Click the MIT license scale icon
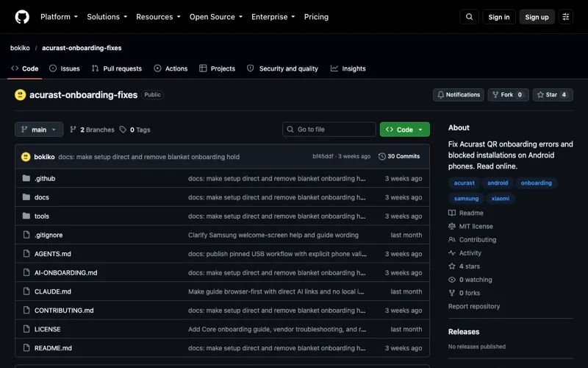Image resolution: width=588 pixels, height=368 pixels. click(452, 226)
